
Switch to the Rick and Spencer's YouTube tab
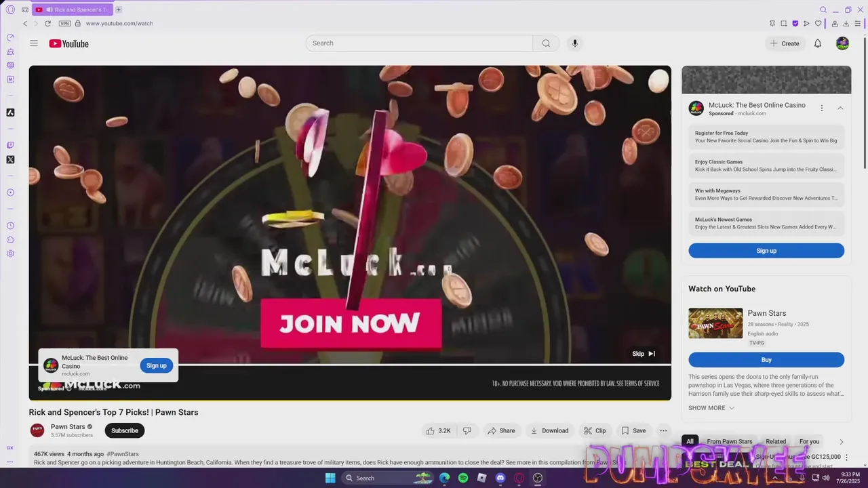(x=72, y=9)
